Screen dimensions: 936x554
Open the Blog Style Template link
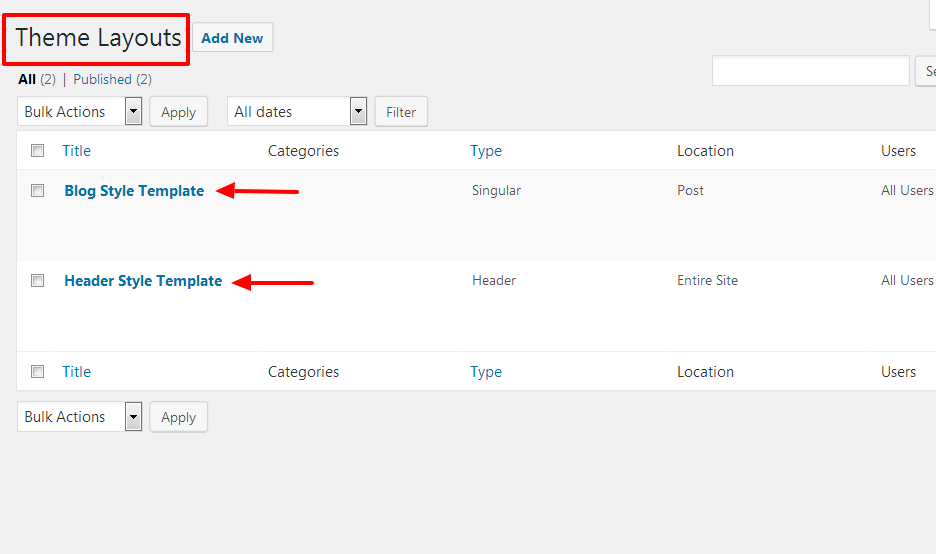click(134, 190)
